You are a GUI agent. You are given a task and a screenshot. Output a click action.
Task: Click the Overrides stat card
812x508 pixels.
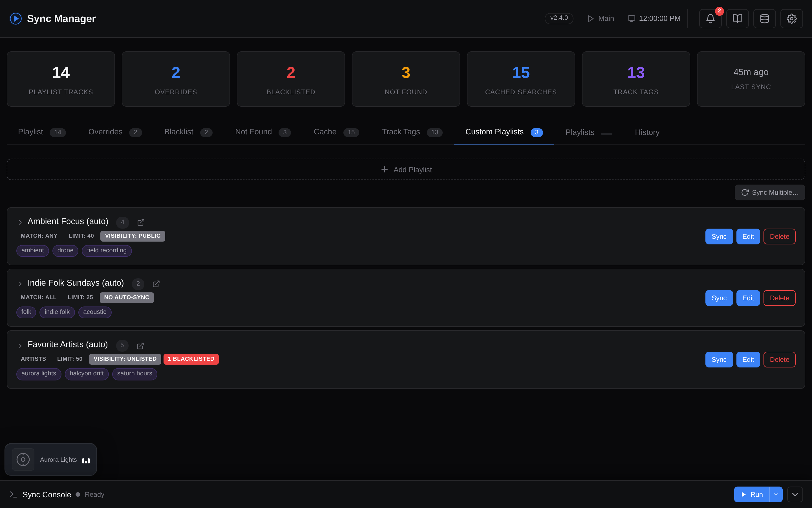(176, 79)
